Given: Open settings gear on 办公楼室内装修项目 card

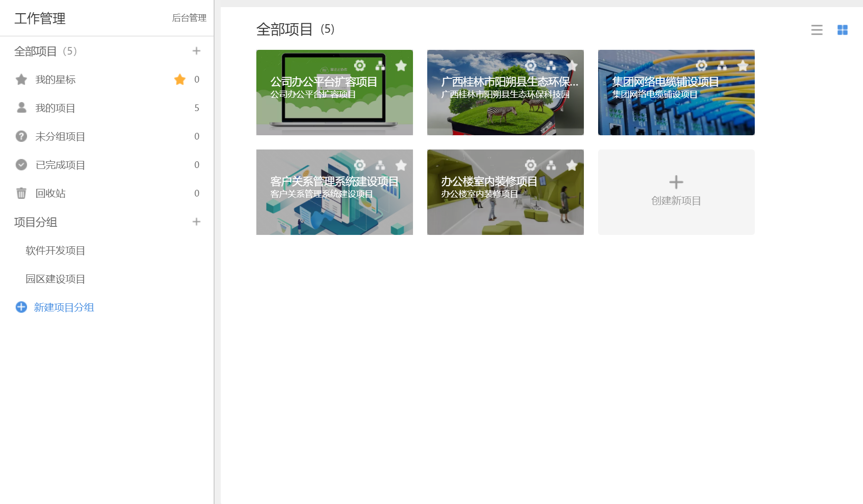Looking at the screenshot, I should point(531,165).
